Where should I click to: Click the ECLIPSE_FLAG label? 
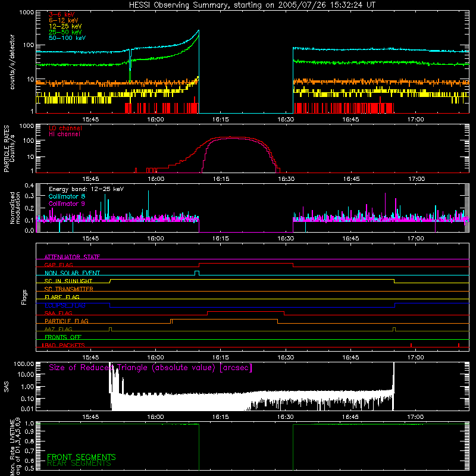click(65, 305)
